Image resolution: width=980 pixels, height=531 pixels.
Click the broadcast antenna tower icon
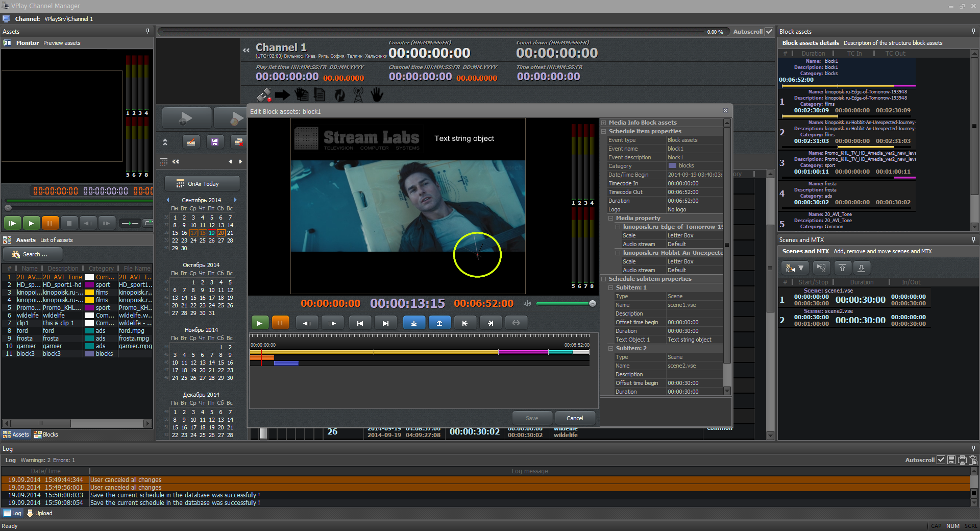[358, 95]
